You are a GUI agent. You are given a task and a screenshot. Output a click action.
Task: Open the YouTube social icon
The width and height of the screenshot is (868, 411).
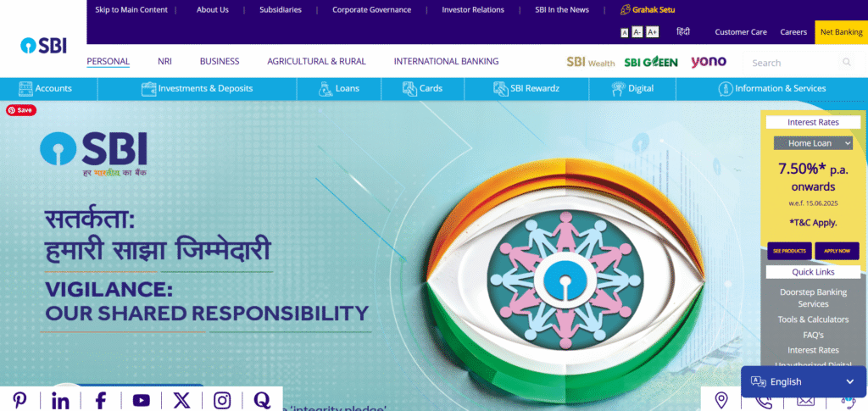coord(142,400)
